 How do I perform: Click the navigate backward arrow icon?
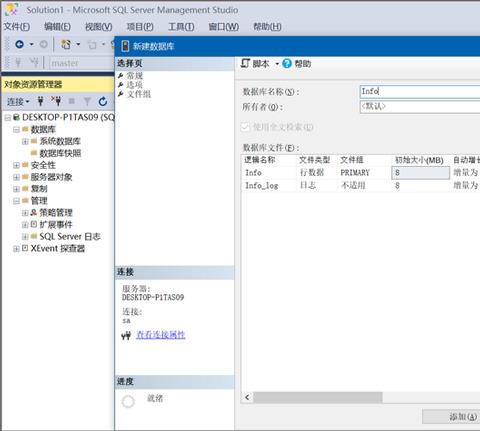(20, 44)
